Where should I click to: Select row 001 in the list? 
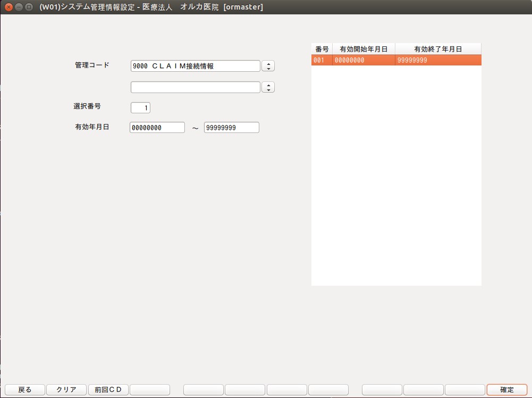tap(396, 60)
